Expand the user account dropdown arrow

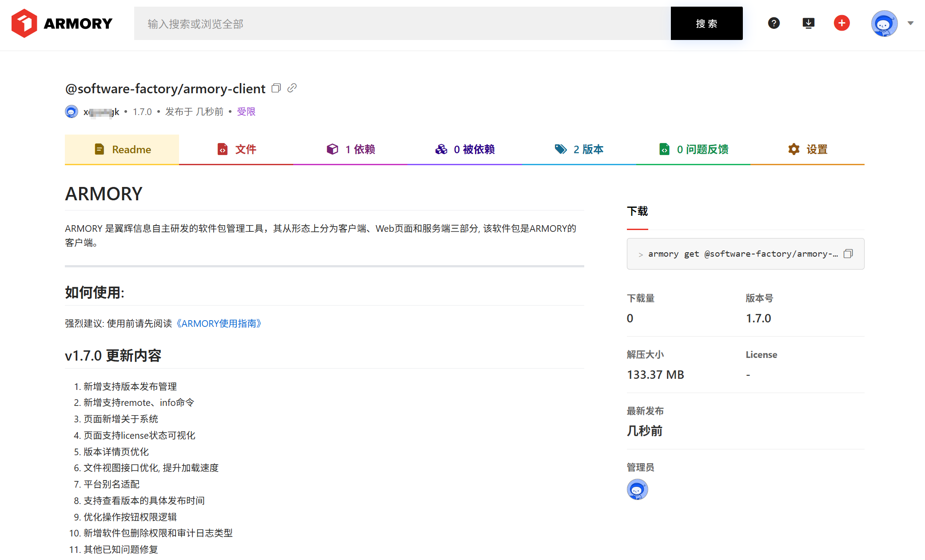910,23
